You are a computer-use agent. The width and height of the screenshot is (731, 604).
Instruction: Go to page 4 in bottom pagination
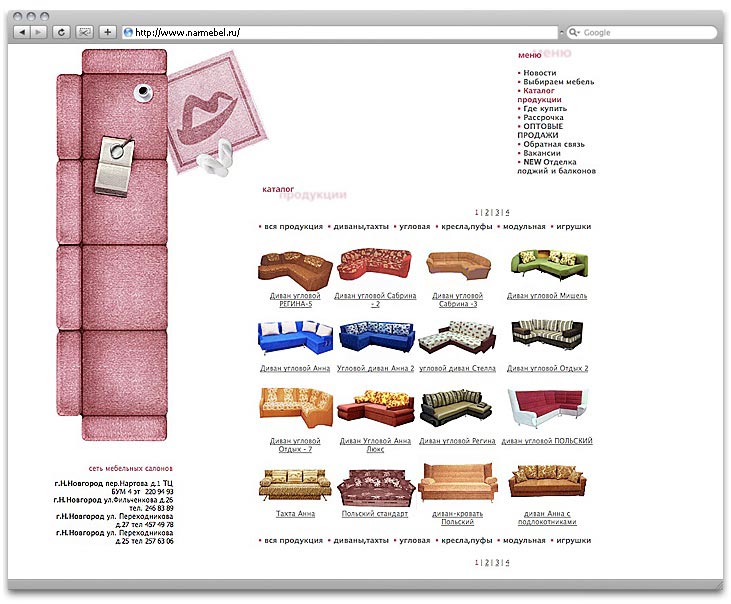[507, 563]
